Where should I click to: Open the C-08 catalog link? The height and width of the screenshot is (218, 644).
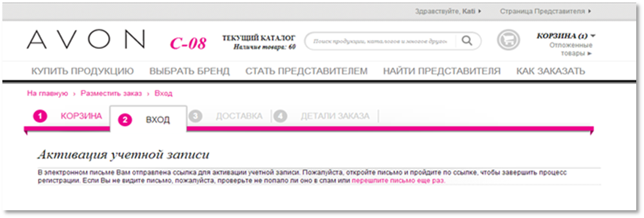(188, 43)
